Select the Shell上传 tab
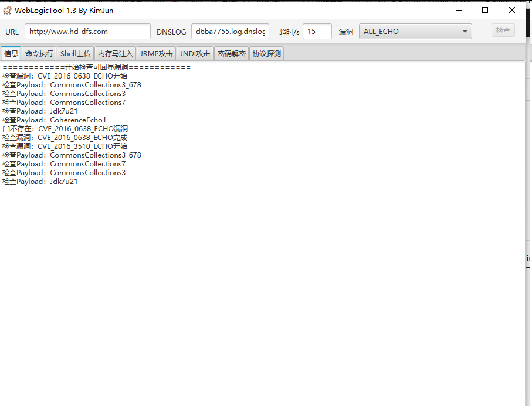The width and height of the screenshot is (532, 406). (x=76, y=54)
